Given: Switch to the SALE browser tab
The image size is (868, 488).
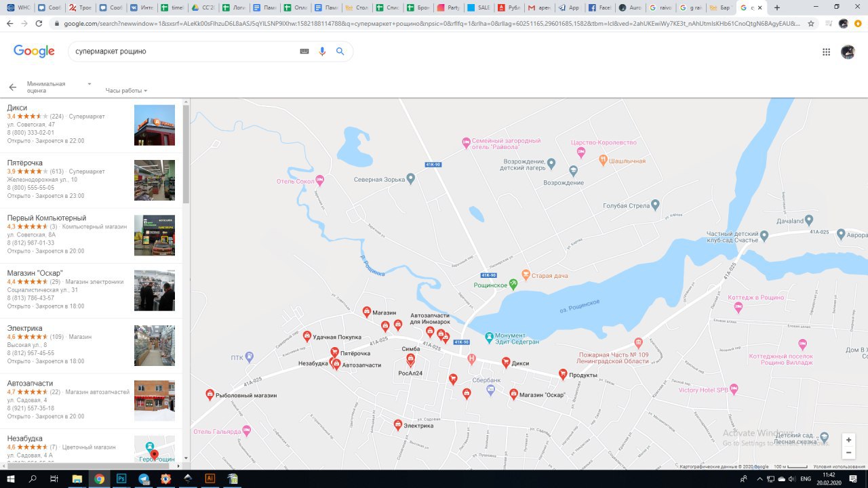Looking at the screenshot, I should click(478, 7).
